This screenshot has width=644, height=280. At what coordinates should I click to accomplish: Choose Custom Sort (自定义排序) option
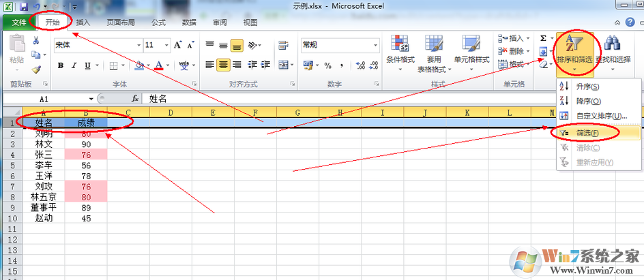tap(601, 116)
